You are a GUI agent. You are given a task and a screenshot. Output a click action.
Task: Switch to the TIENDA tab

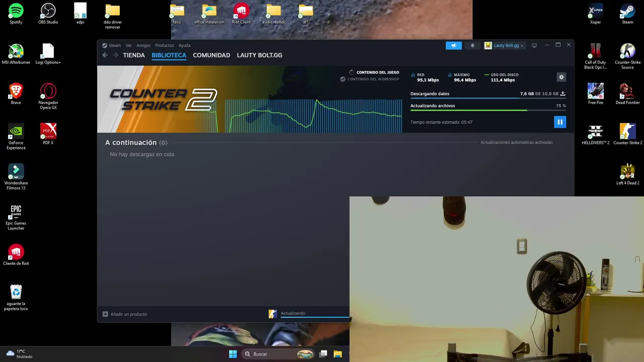pyautogui.click(x=134, y=55)
